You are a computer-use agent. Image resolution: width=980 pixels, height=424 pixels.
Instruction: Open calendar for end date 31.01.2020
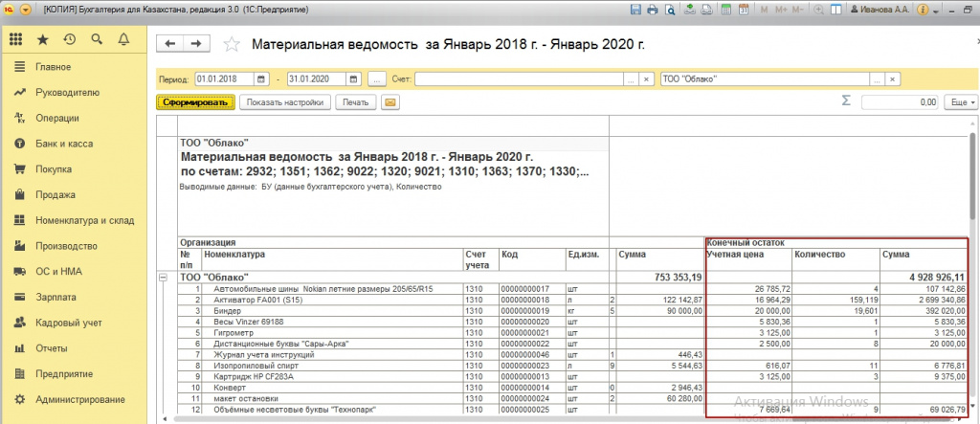point(354,79)
